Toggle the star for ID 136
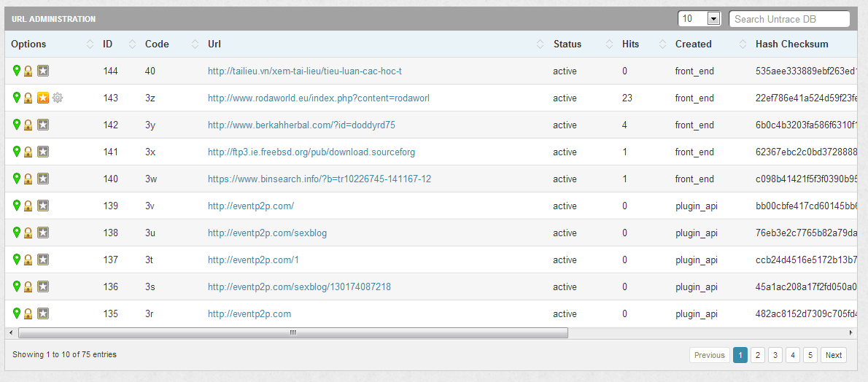 (x=43, y=286)
